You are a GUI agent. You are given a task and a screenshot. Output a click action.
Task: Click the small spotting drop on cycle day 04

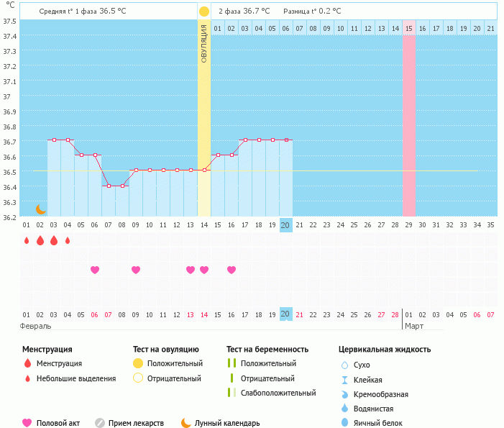point(68,240)
